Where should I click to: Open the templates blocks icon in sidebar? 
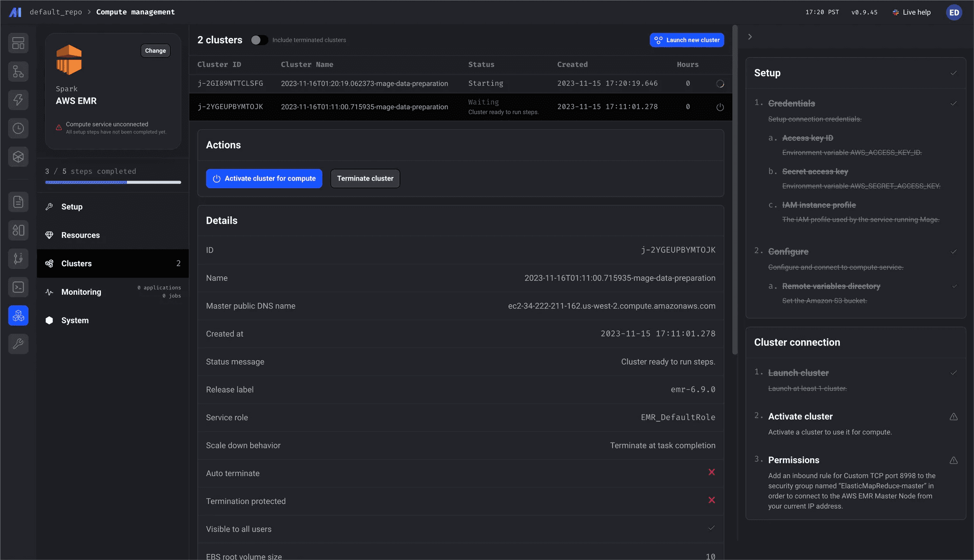click(18, 231)
